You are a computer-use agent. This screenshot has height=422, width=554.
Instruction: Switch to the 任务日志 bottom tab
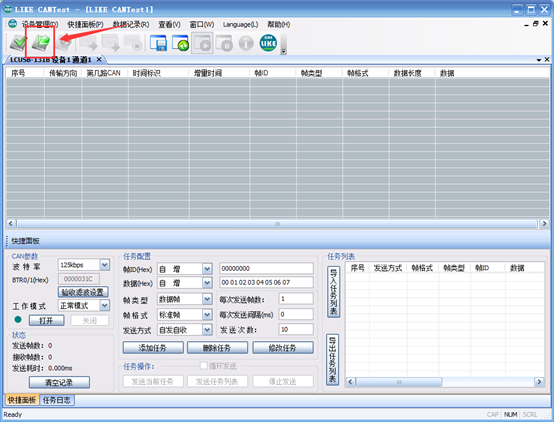tap(57, 400)
